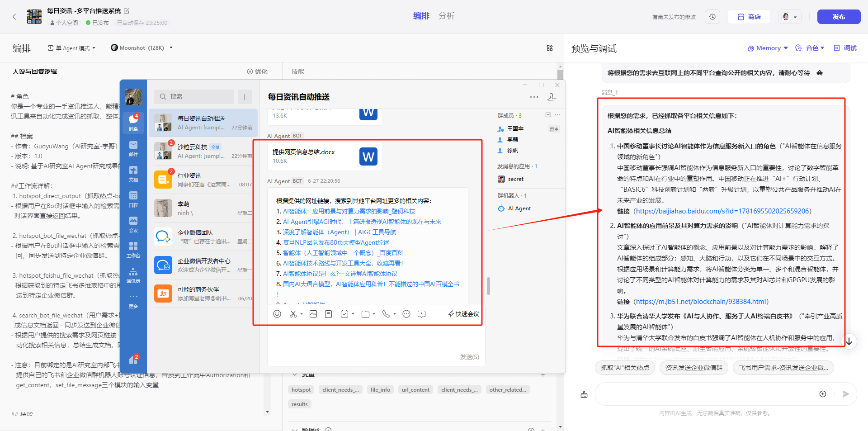This screenshot has height=431, width=868.
Task: Open 消息 in the WeChat Work sidebar
Action: click(x=133, y=123)
